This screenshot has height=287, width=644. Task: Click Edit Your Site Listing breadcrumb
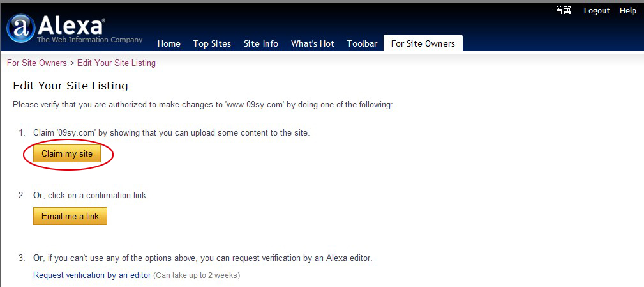click(x=116, y=63)
